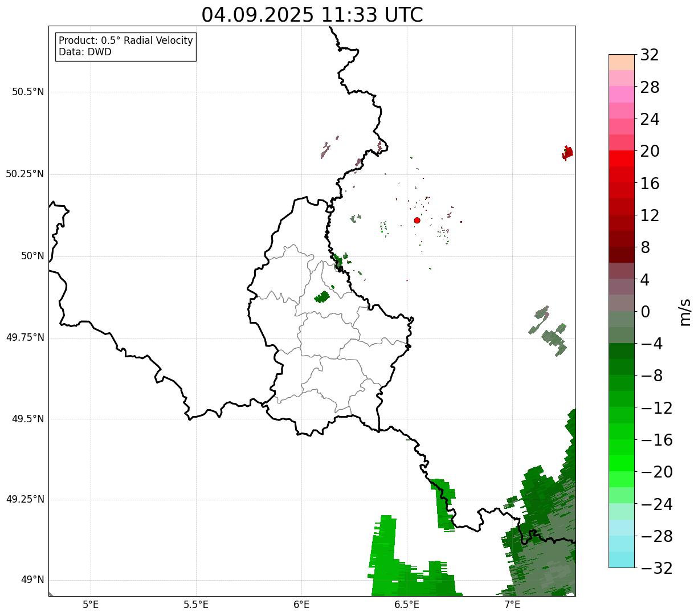Viewport: 698px width, 616px height.
Task: Click the red radar site marker dot
Action: pyautogui.click(x=417, y=220)
